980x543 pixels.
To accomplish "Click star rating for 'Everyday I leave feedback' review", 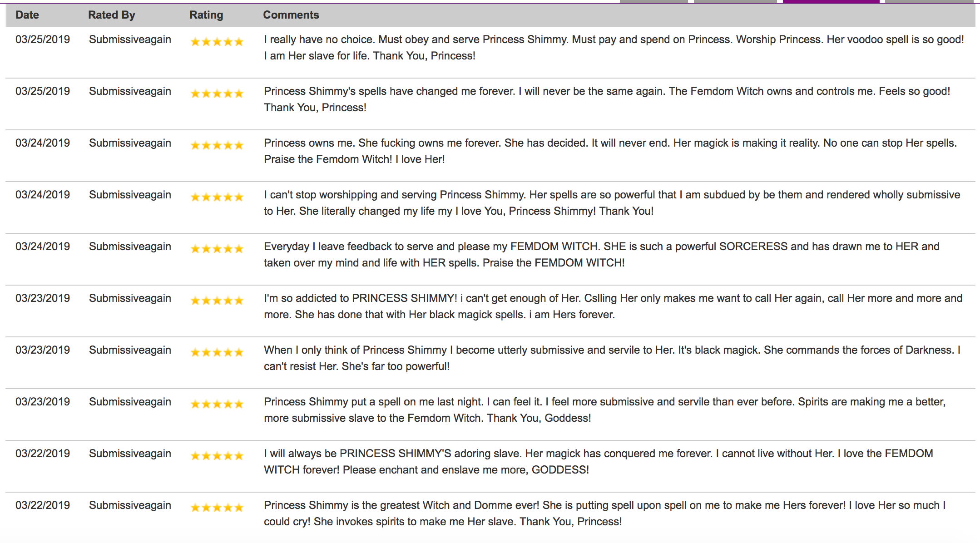I will click(217, 249).
